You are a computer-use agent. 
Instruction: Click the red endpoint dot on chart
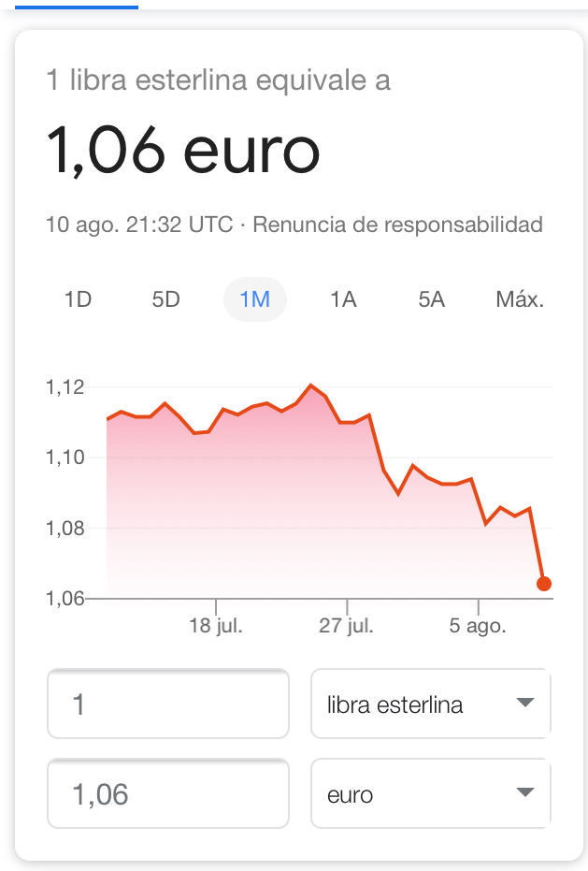click(544, 584)
